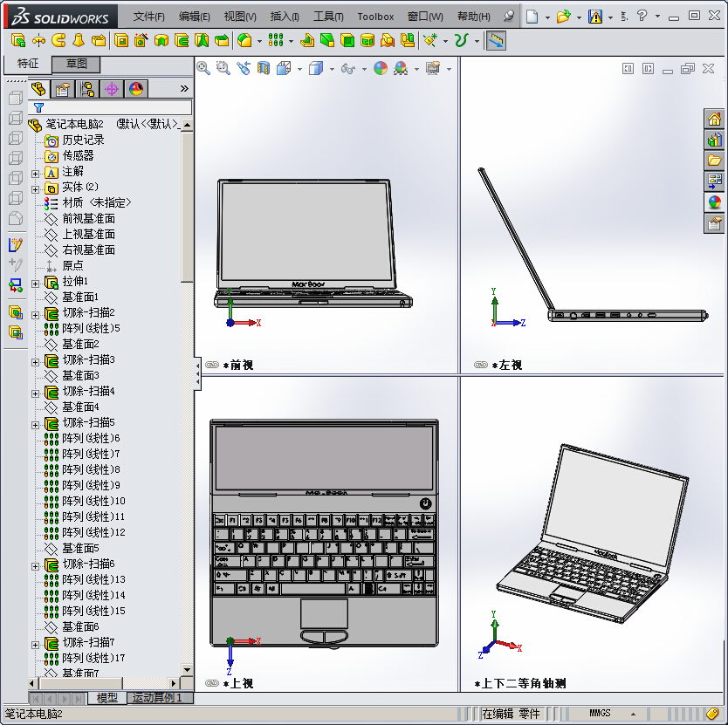Select the ConfigurationManager tab icon above the tree
This screenshot has height=725, width=728.
click(89, 88)
